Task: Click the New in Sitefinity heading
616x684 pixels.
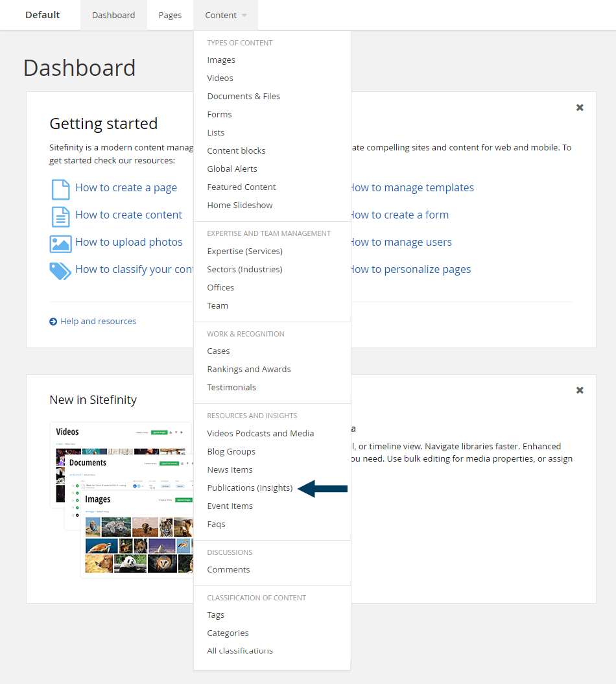Action: pos(93,399)
